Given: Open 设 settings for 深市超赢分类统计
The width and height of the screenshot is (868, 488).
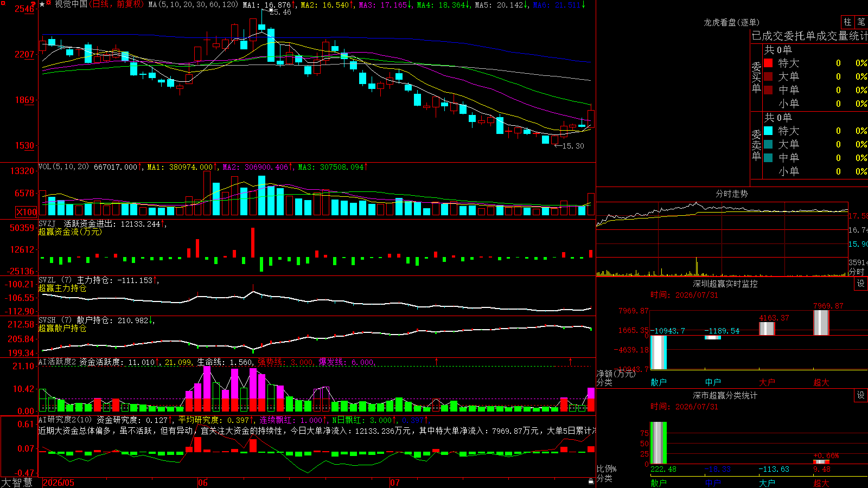Looking at the screenshot, I should (x=861, y=395).
